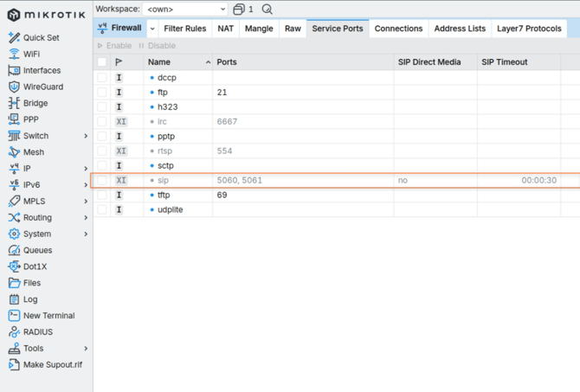Screen dimensions: 580x392
Task: Click the WireGuard icon in sidebar
Action: (x=14, y=87)
